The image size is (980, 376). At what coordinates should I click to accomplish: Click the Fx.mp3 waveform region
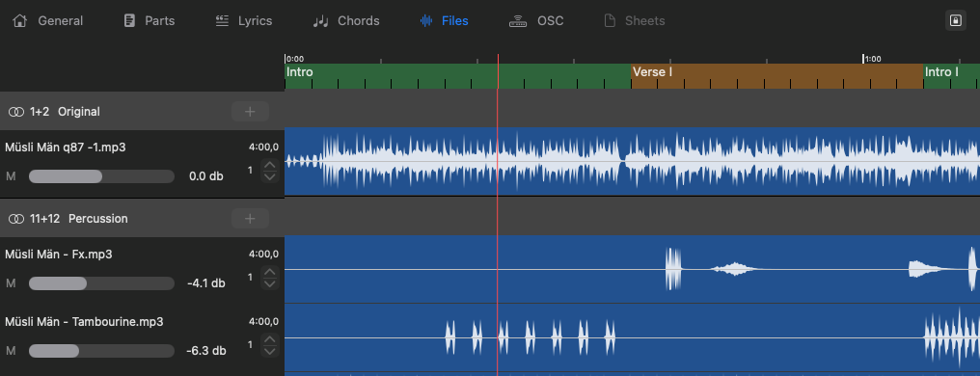632,269
